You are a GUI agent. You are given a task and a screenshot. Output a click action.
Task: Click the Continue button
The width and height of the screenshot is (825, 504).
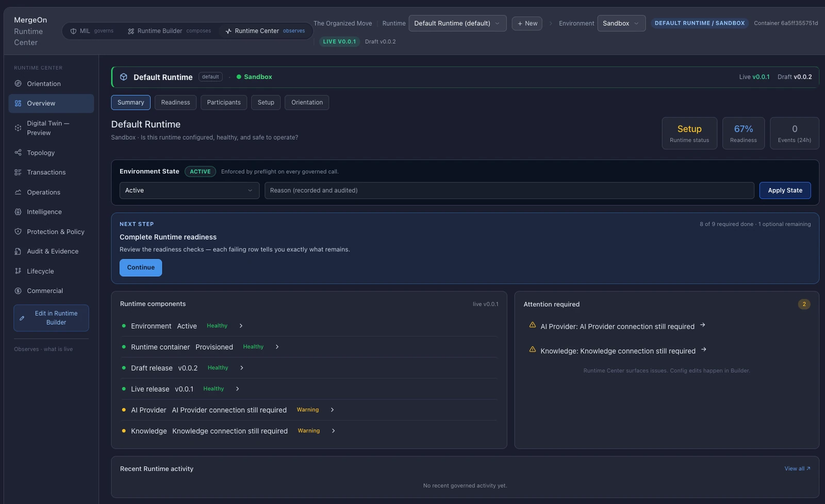point(141,267)
